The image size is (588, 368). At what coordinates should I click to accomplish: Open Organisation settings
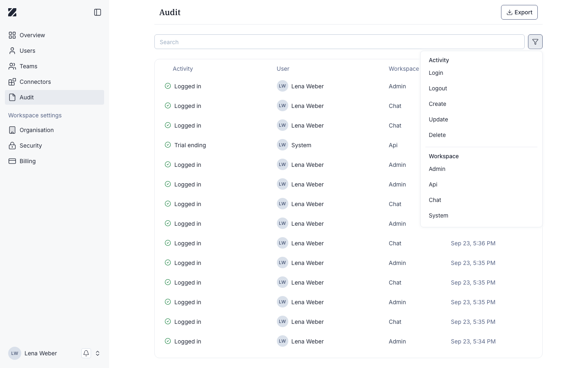point(54,130)
